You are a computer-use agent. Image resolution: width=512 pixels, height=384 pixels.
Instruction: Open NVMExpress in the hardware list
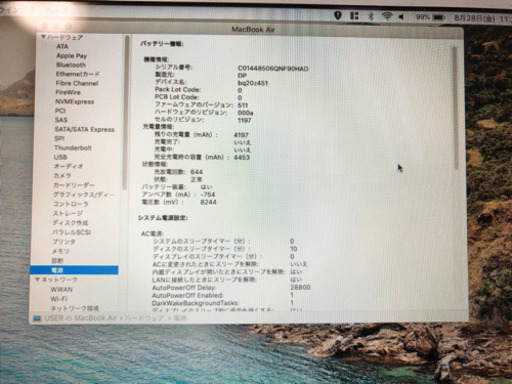pos(74,102)
